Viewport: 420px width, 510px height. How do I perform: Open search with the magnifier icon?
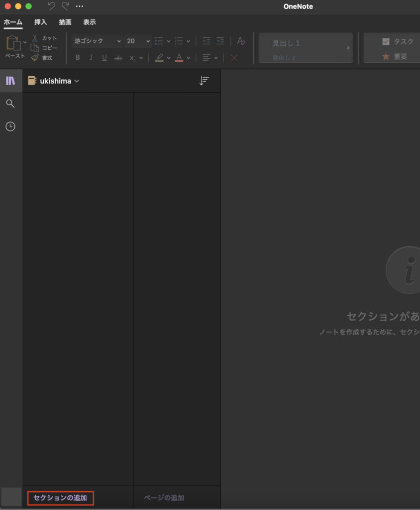click(x=10, y=104)
